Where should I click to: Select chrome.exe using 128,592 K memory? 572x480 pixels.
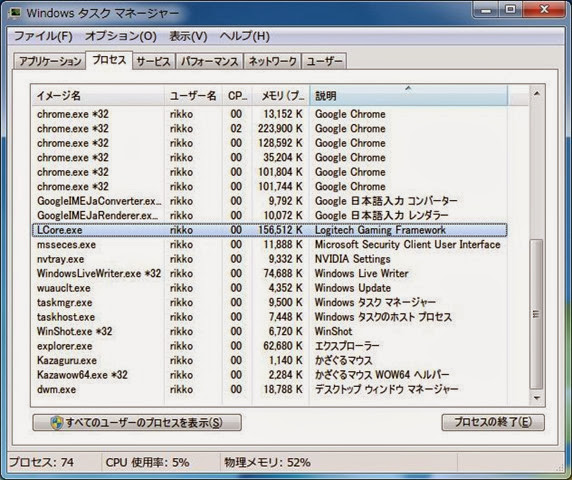[270, 143]
